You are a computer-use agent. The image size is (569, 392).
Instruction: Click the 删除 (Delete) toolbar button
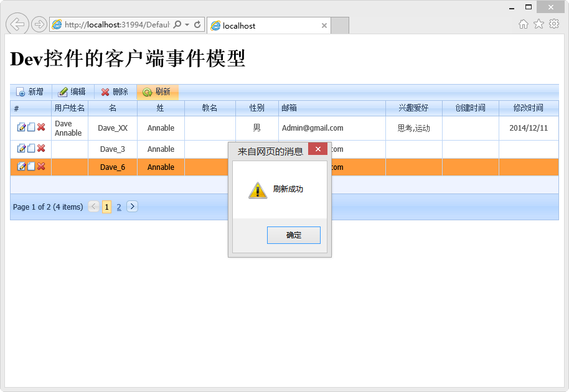coord(115,92)
